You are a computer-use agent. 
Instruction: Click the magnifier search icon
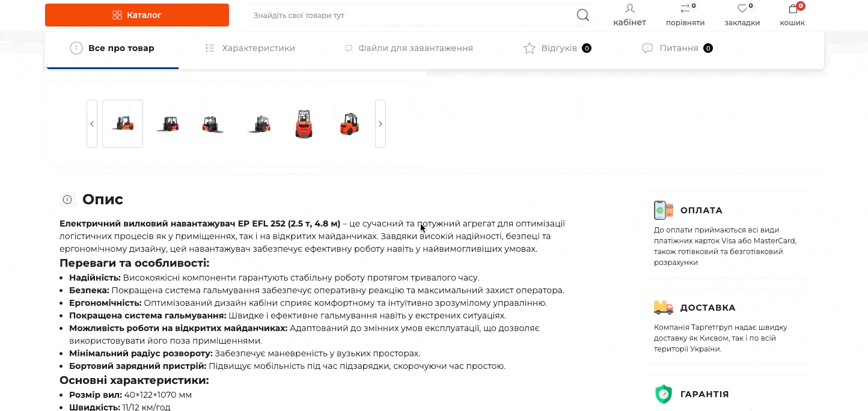coord(582,15)
